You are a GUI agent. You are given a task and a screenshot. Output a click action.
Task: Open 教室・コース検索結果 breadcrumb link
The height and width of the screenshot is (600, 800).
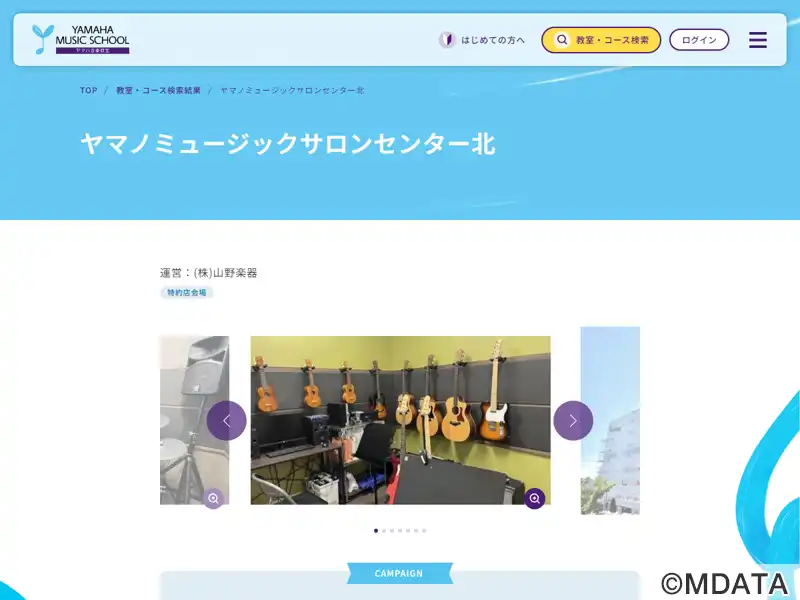158,90
